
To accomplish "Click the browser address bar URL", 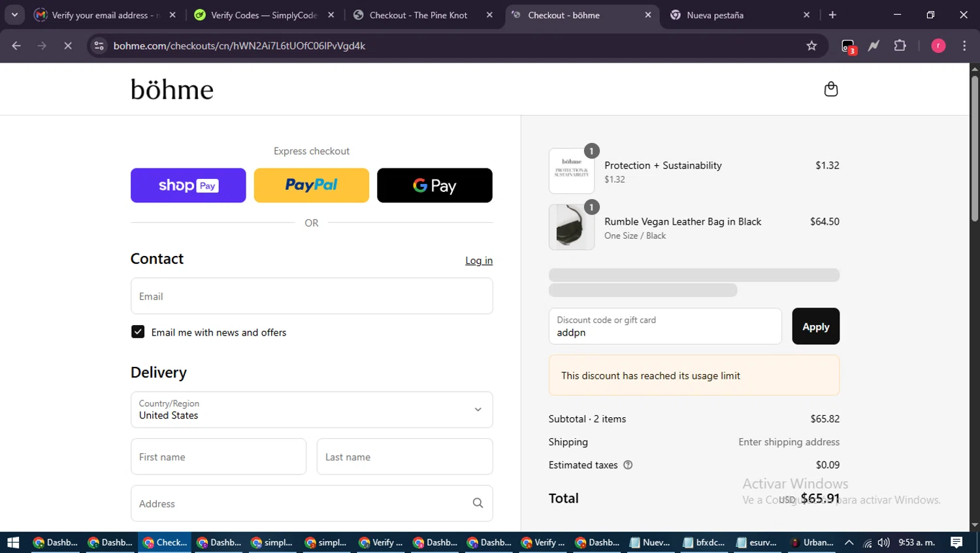I will point(239,46).
